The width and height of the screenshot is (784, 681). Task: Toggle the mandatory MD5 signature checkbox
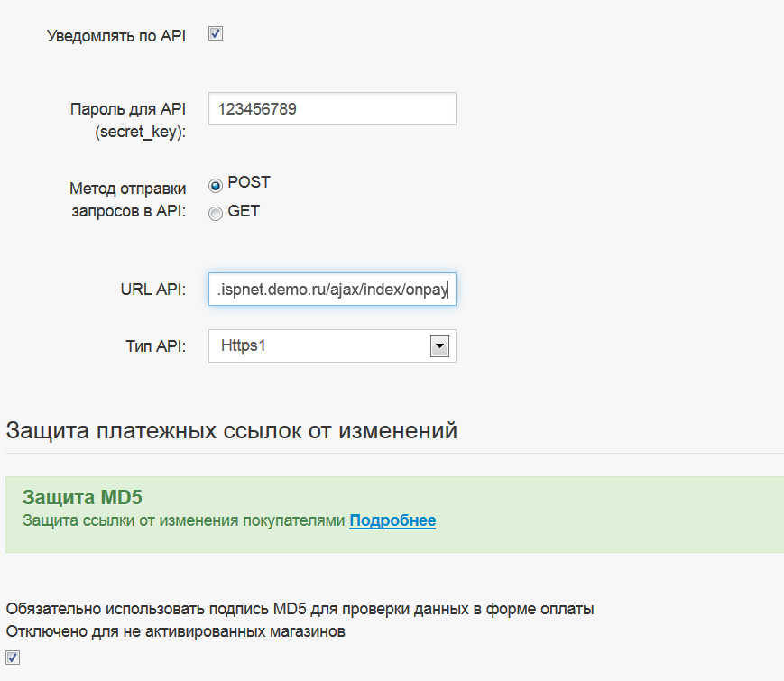13,658
